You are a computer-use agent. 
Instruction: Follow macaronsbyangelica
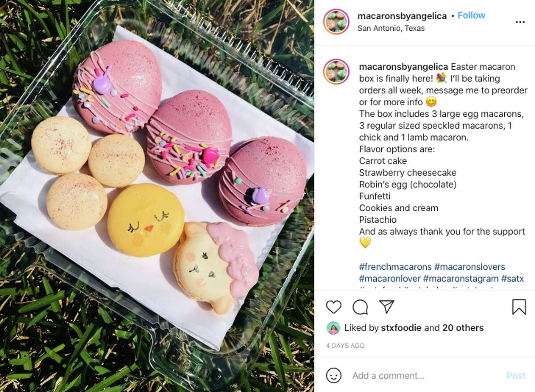(471, 15)
